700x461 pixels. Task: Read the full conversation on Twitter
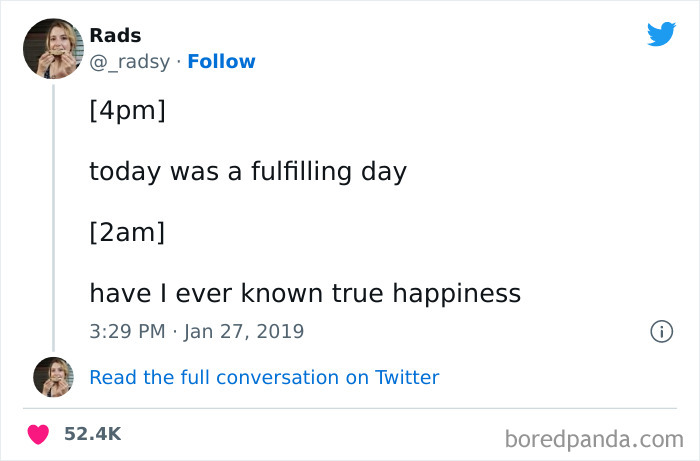tap(264, 377)
